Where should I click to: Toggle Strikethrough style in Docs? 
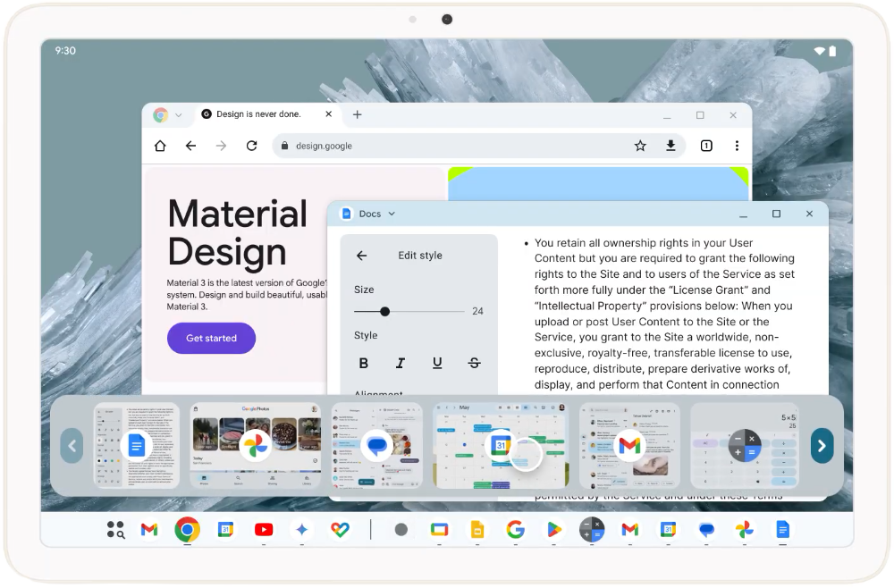[474, 363]
